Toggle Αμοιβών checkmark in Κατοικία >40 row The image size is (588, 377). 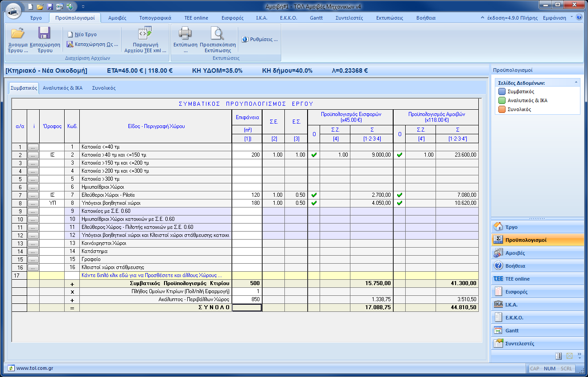tap(399, 155)
